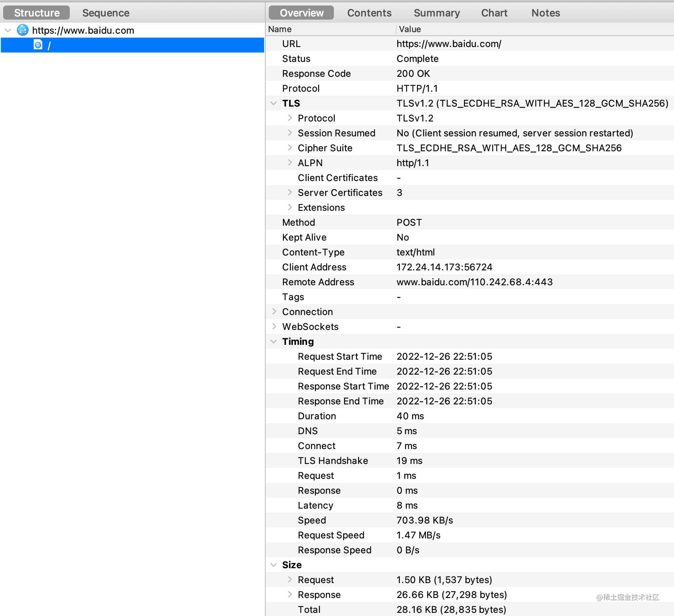
Task: Click the 200 OK response code value
Action: (413, 74)
